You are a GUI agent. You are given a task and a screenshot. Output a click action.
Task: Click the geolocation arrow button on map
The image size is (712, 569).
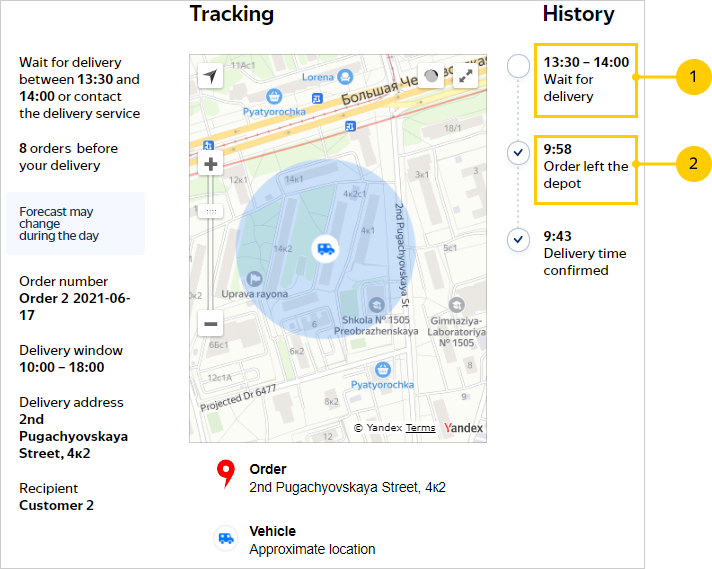click(x=210, y=77)
